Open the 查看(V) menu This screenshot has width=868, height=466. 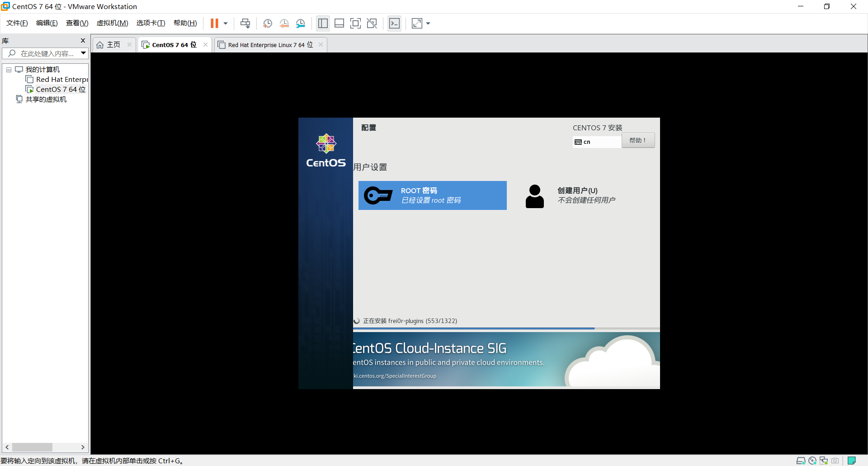(77, 23)
